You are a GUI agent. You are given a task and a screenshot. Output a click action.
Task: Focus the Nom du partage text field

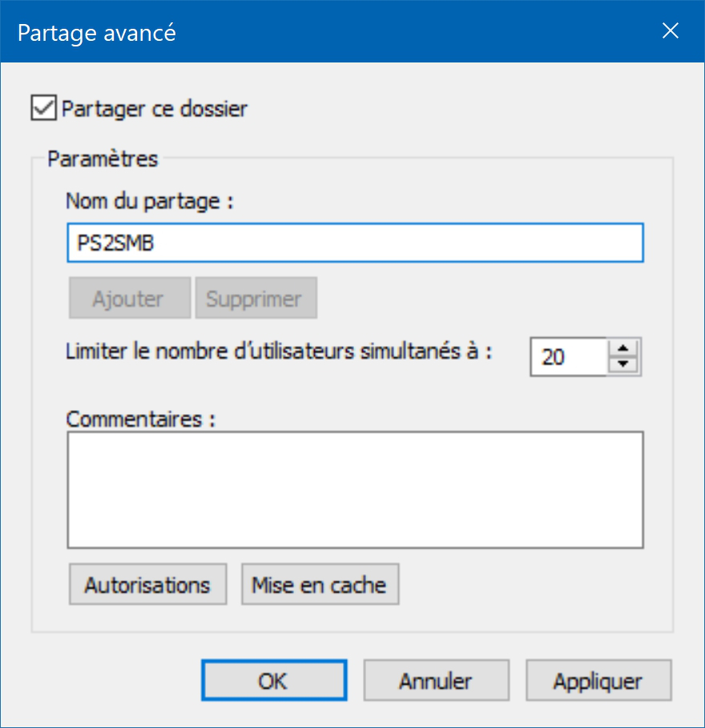355,243
